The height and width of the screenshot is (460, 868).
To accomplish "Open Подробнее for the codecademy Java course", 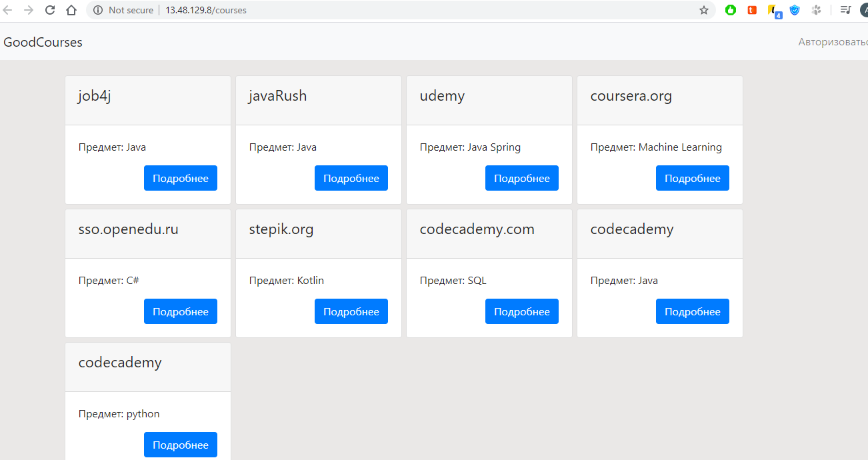I will pyautogui.click(x=693, y=311).
